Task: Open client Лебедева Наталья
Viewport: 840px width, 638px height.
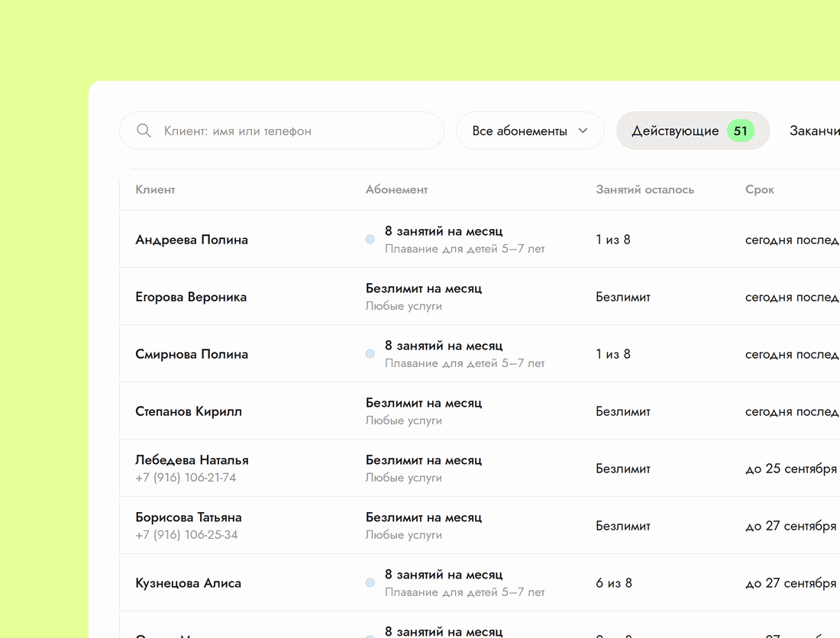Action: (192, 460)
